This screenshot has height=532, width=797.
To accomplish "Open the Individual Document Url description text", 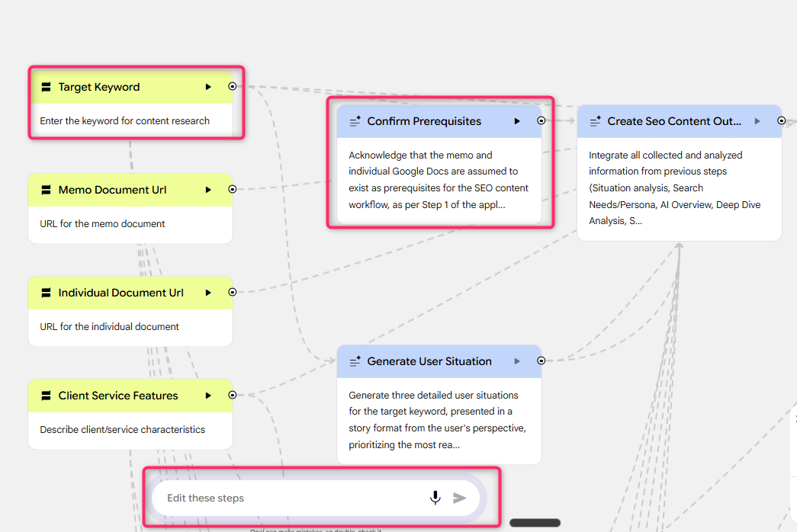I will [109, 326].
